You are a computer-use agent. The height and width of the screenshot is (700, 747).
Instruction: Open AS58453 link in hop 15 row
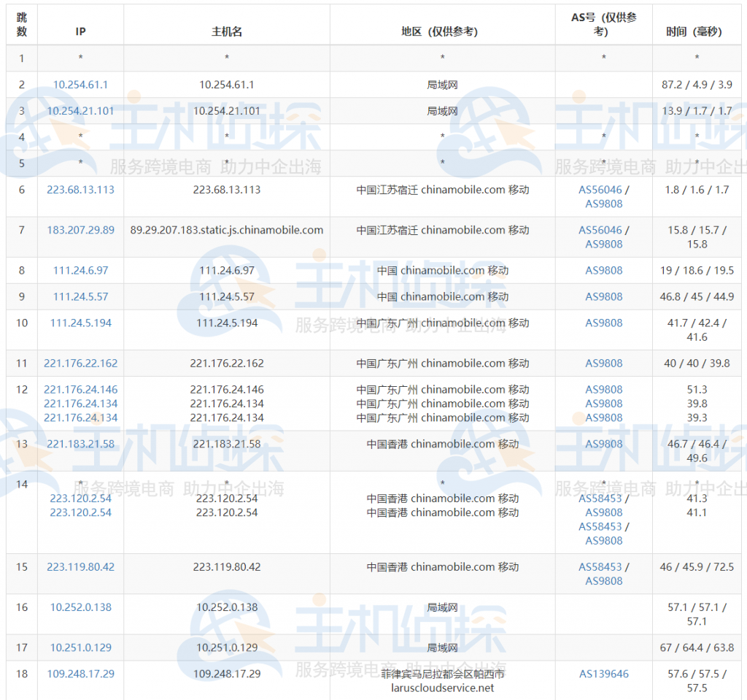click(600, 567)
